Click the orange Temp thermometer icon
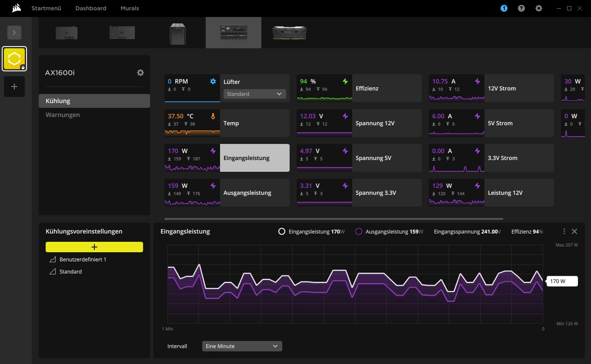This screenshot has height=364, width=591. tap(213, 116)
